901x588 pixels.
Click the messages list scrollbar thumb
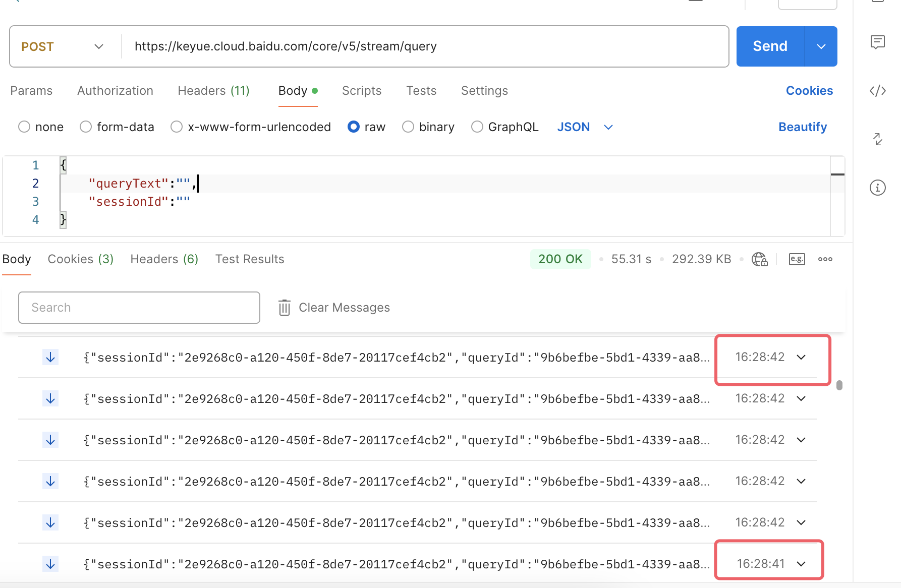coord(839,385)
